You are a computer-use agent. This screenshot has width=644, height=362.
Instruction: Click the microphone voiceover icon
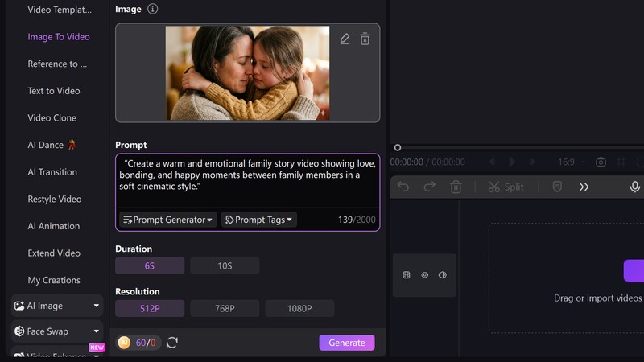coord(634,187)
